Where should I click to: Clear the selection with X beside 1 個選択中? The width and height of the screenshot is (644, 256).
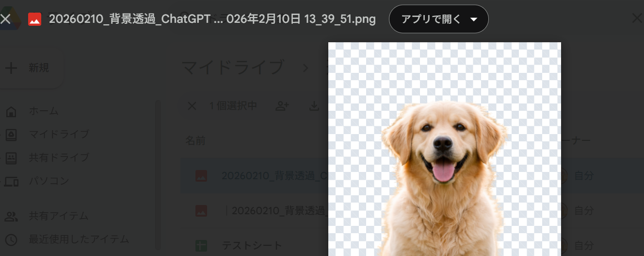192,106
